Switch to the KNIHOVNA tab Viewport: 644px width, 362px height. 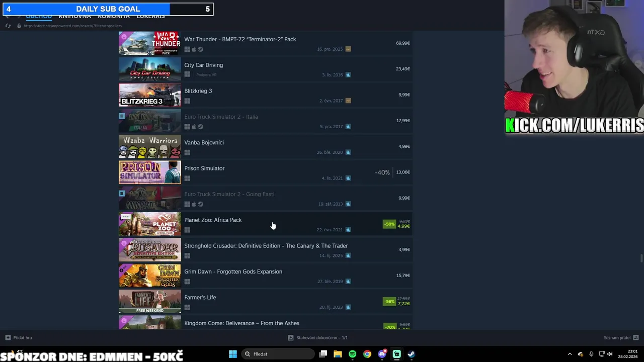(x=74, y=17)
